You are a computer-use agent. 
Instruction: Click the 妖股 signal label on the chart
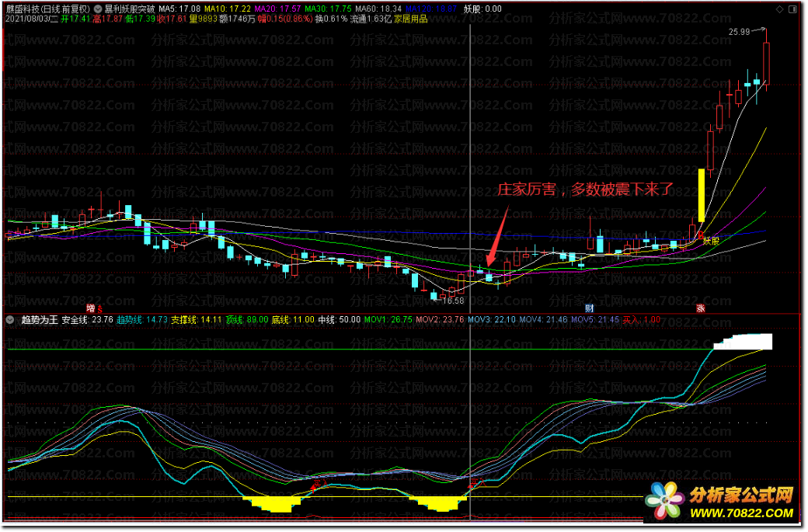click(712, 241)
